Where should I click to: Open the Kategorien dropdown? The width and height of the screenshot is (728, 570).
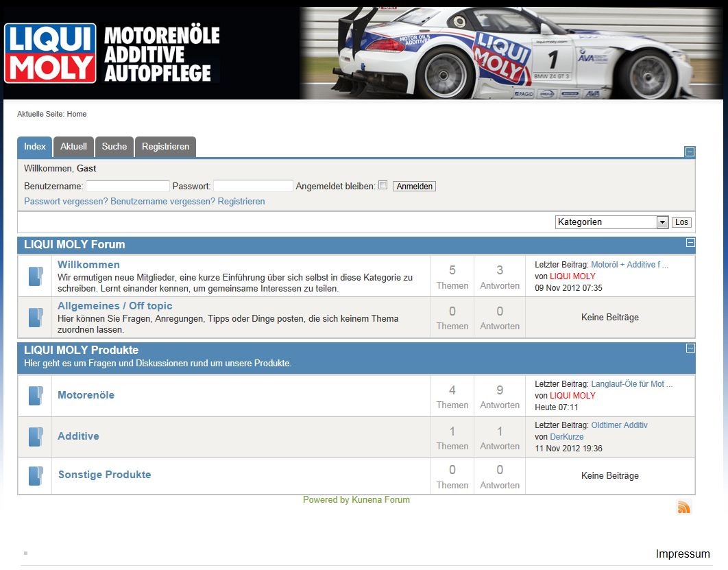[x=611, y=222]
